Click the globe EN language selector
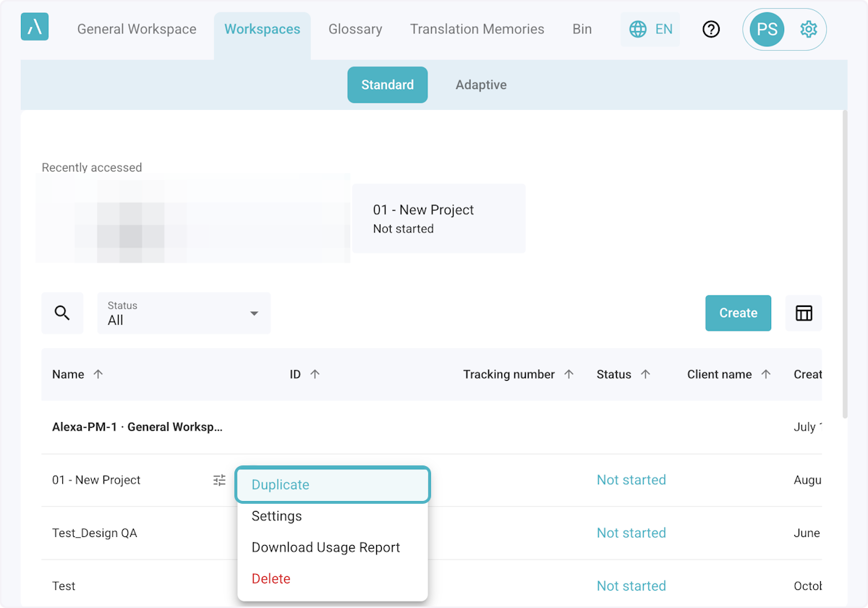Image resolution: width=868 pixels, height=608 pixels. coord(650,29)
